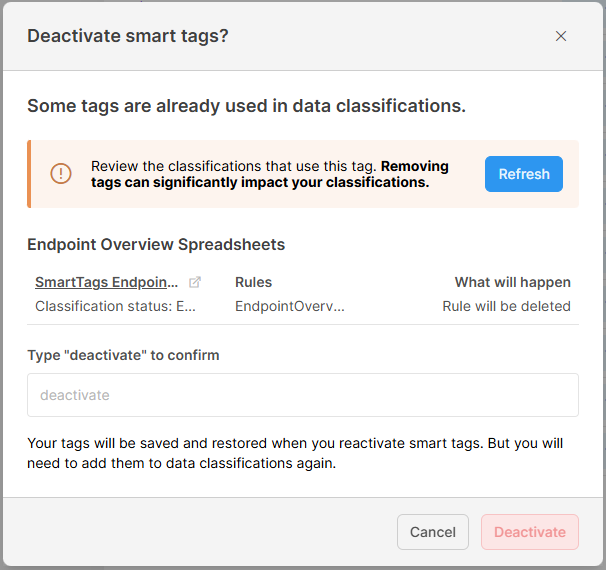606x570 pixels.
Task: Close the Deactivate smart tags dialog
Action: [561, 36]
